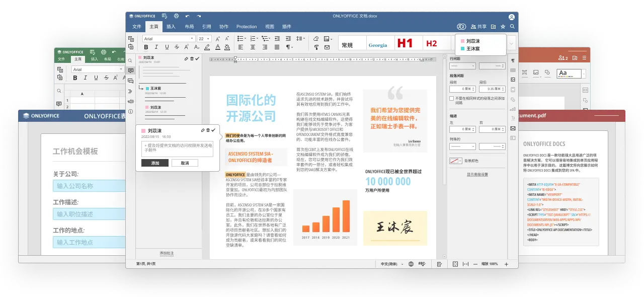The height and width of the screenshot is (297, 644).
Task: Open the chat icon in left sidebar
Action: pos(130,81)
